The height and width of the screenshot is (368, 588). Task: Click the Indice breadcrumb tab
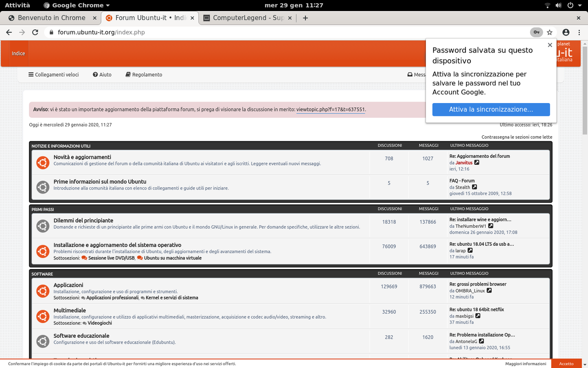coord(18,53)
